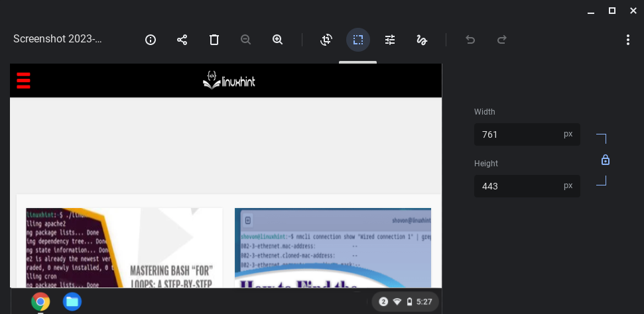The width and height of the screenshot is (644, 314).
Task: Click the Screenshot file name title
Action: (58, 39)
